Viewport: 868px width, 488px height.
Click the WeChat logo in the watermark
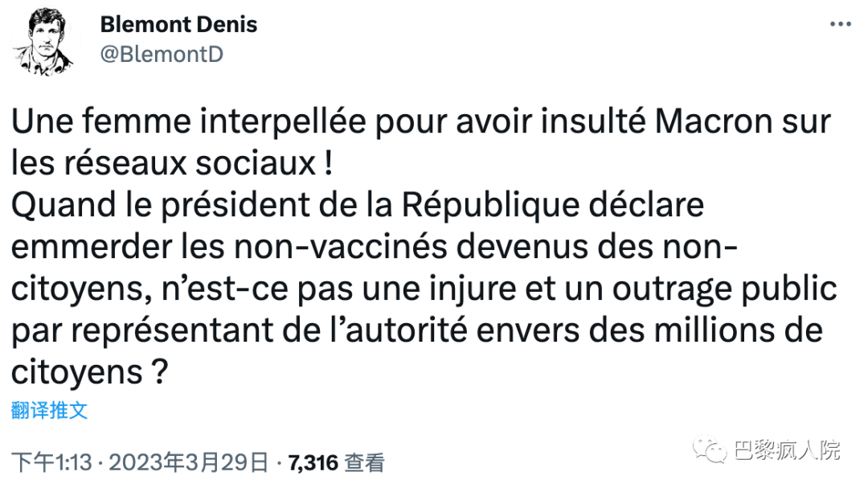pos(711,449)
